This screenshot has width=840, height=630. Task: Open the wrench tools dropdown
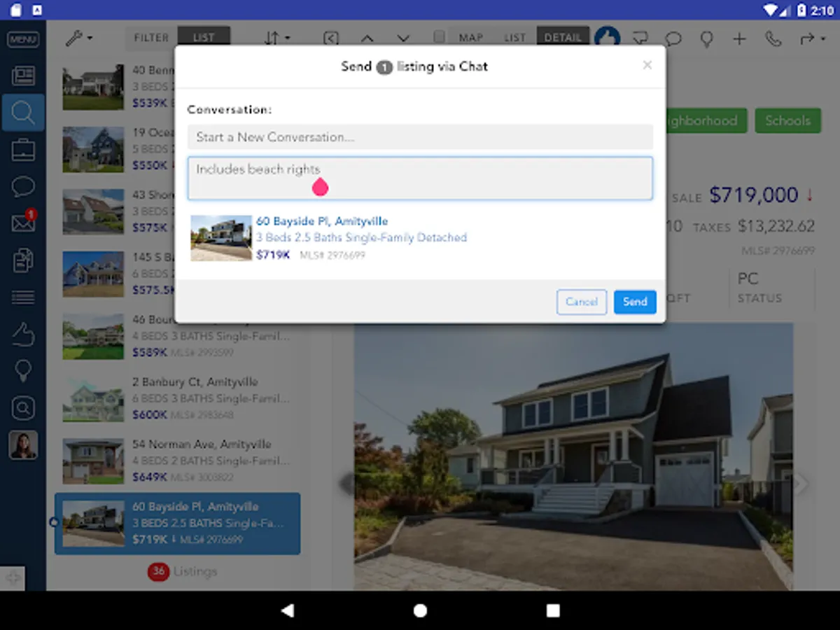click(78, 38)
